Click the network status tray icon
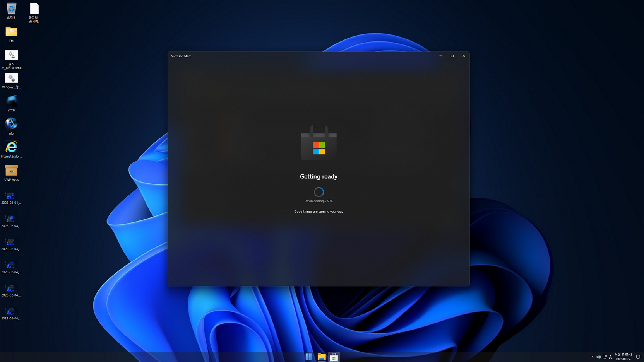This screenshot has width=644, height=362. point(605,357)
